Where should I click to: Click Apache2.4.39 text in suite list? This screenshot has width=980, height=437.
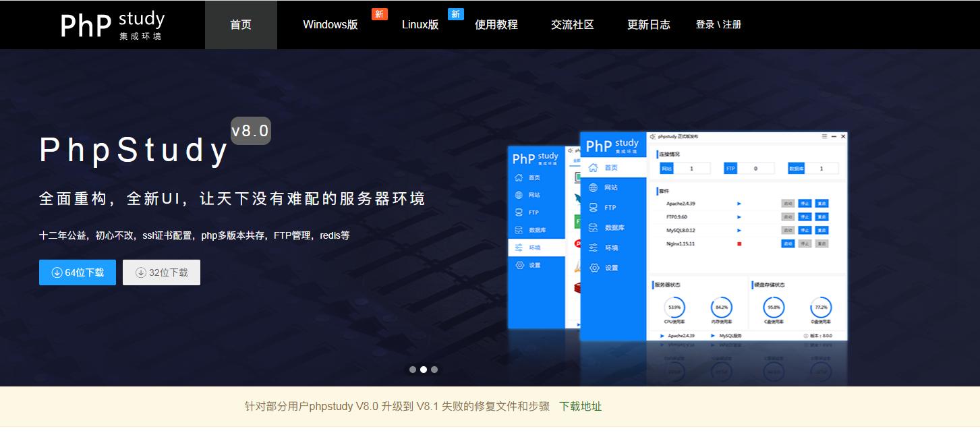pos(681,203)
